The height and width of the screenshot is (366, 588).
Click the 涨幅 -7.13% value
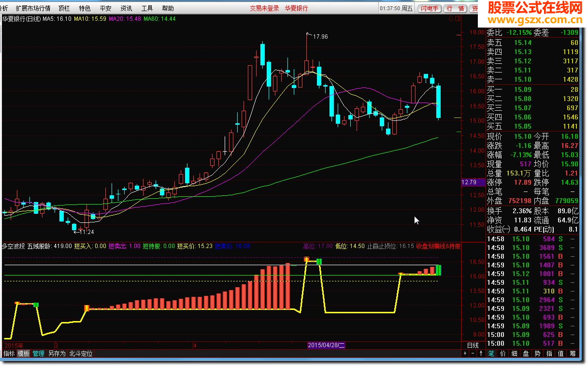click(x=509, y=155)
